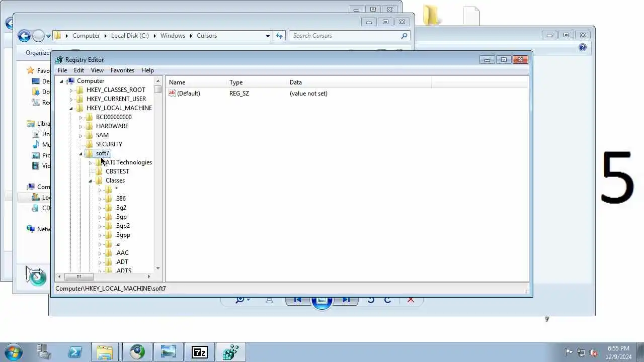Screen dimensions: 644x362
Task: Rotate clockwise in Photo Viewer
Action: [387, 300]
